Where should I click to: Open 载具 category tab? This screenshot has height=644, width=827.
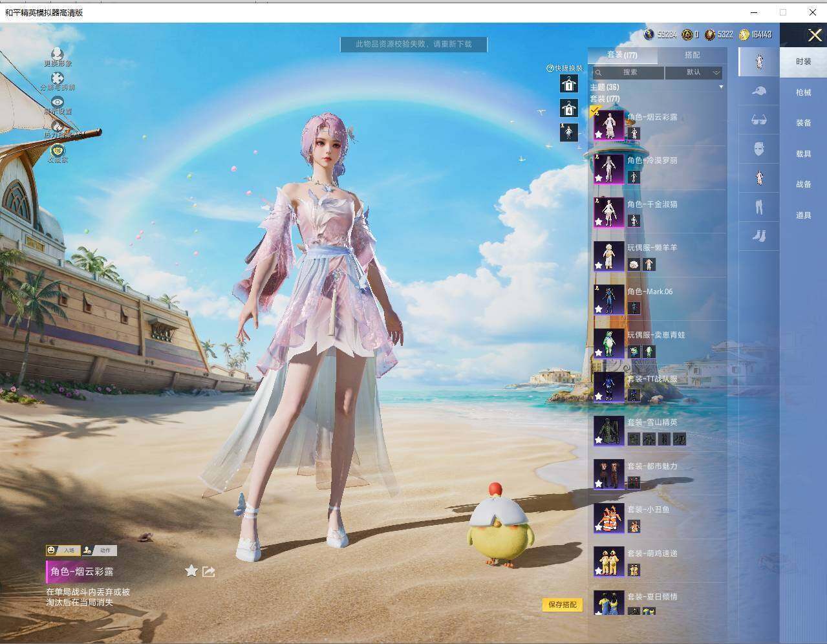803,154
